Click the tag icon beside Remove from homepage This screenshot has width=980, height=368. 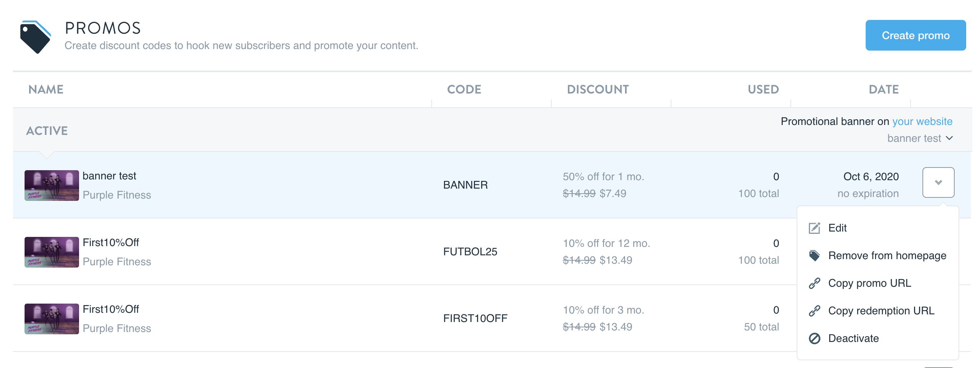(x=814, y=256)
